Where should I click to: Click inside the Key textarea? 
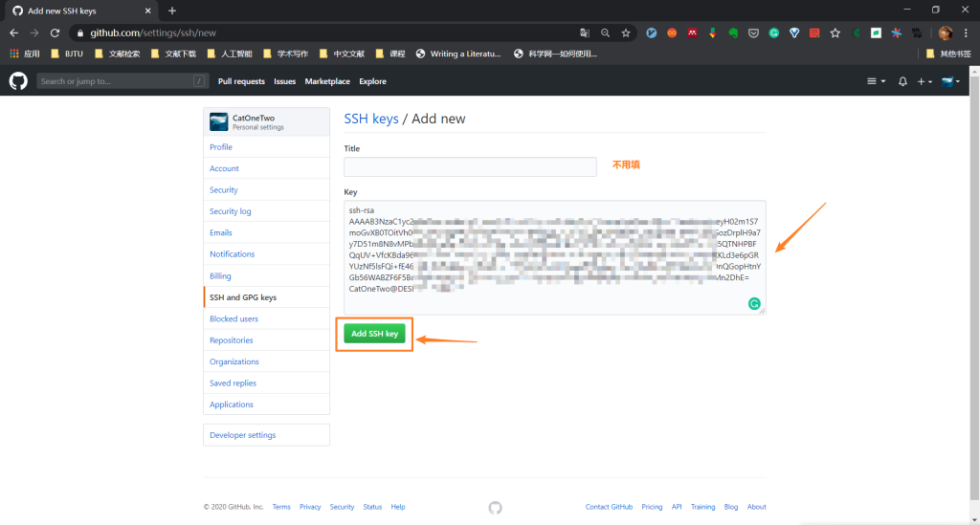[x=554, y=257]
